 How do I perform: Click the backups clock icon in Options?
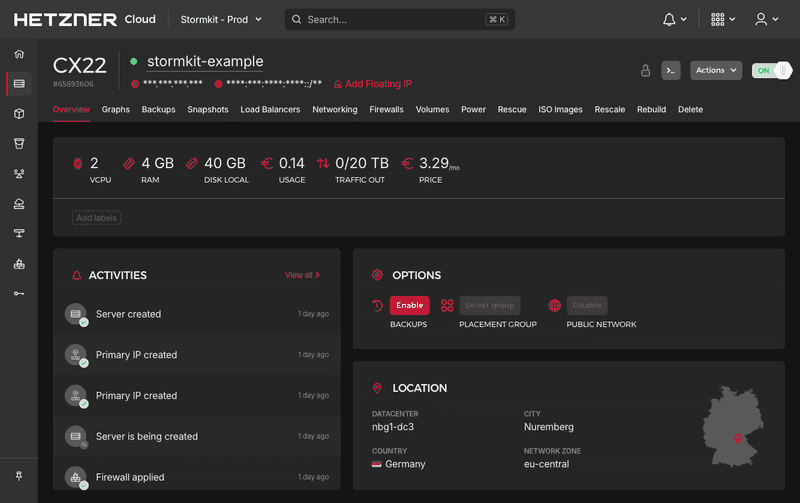pos(378,306)
